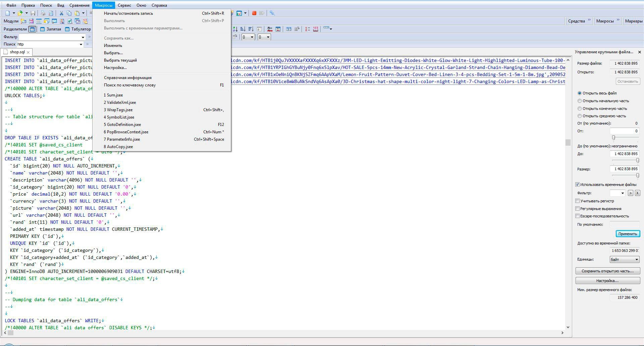
Task: Click the two-column table icon
Action: (x=289, y=29)
